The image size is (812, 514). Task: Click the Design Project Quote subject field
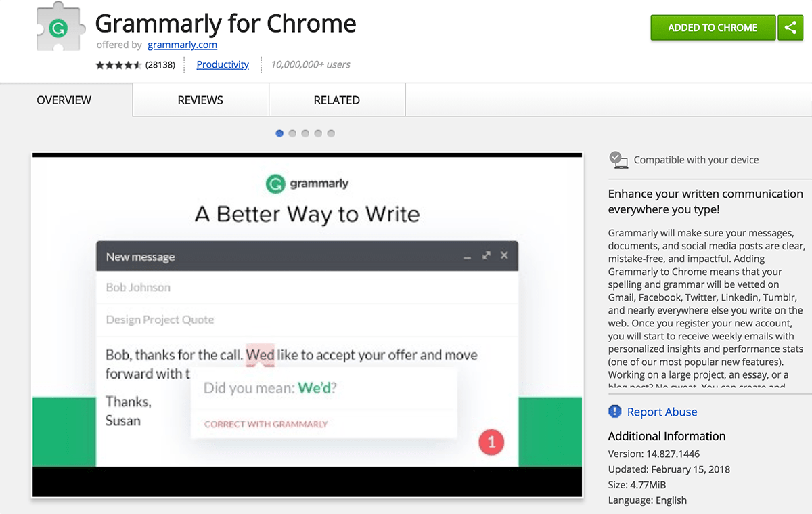click(x=307, y=320)
